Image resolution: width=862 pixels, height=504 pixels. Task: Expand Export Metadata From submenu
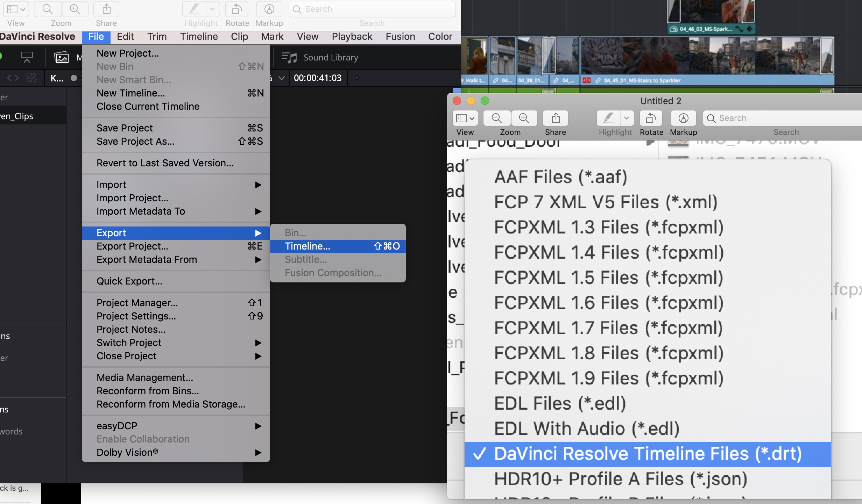coord(176,259)
